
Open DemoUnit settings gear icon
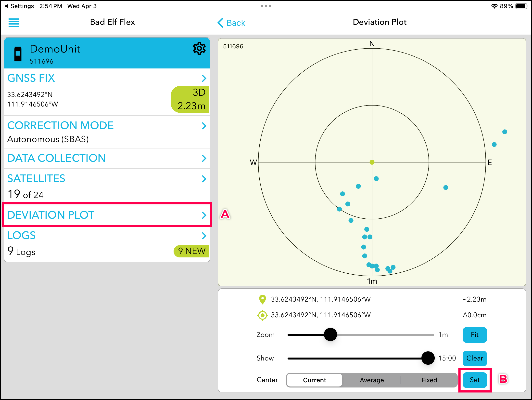[x=199, y=48]
